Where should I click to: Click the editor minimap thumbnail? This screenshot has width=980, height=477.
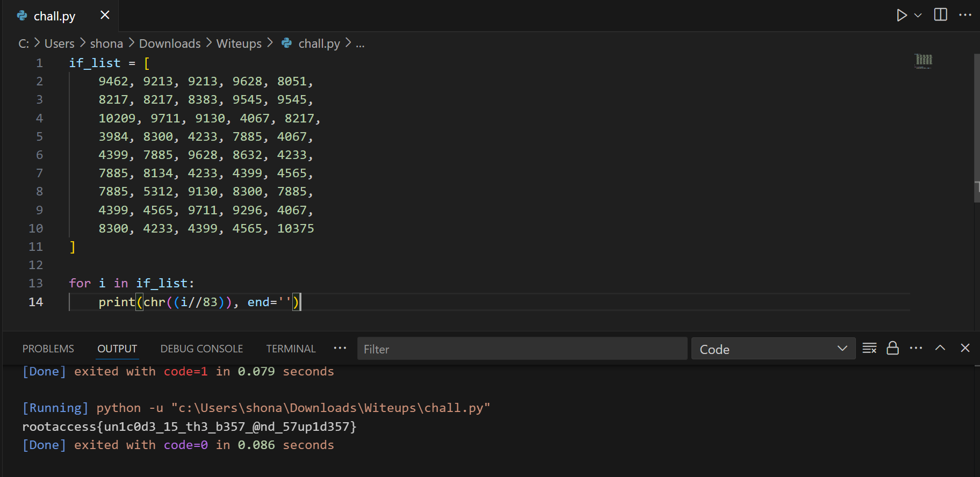click(x=924, y=61)
